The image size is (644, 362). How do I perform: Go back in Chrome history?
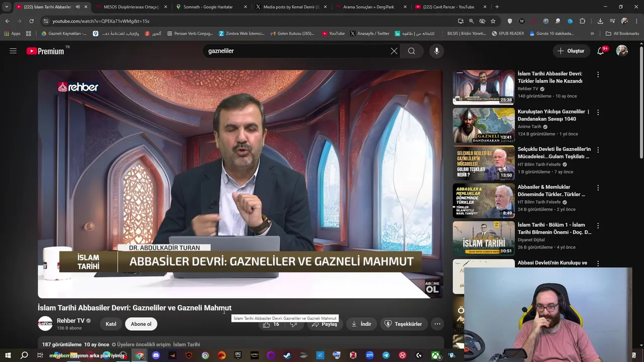(x=7, y=21)
